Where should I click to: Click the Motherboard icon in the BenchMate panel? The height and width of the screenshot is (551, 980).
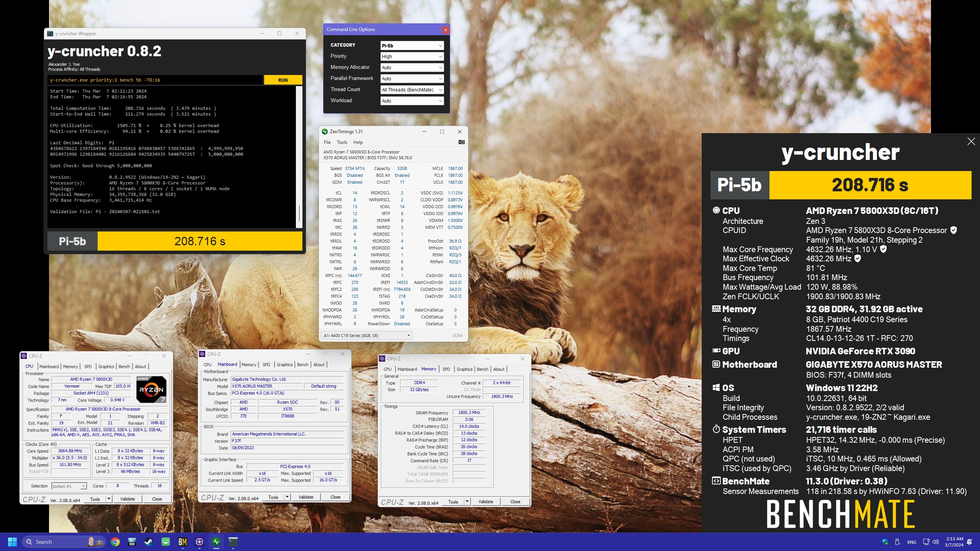[716, 364]
